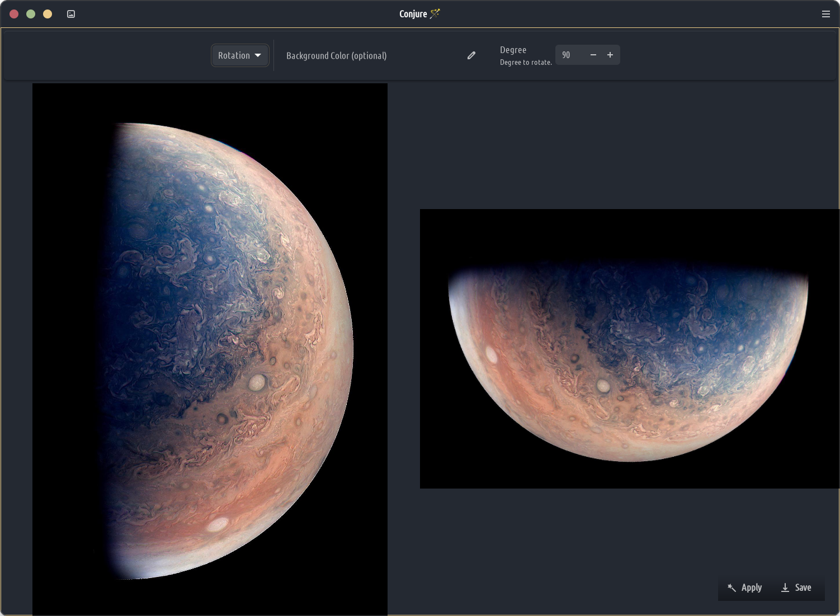Click the yellow window control button

pyautogui.click(x=48, y=14)
